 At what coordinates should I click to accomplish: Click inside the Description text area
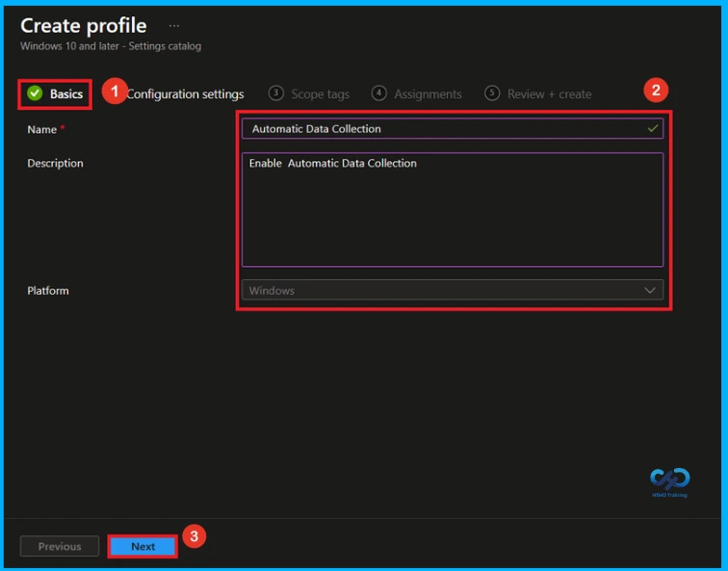pyautogui.click(x=453, y=209)
